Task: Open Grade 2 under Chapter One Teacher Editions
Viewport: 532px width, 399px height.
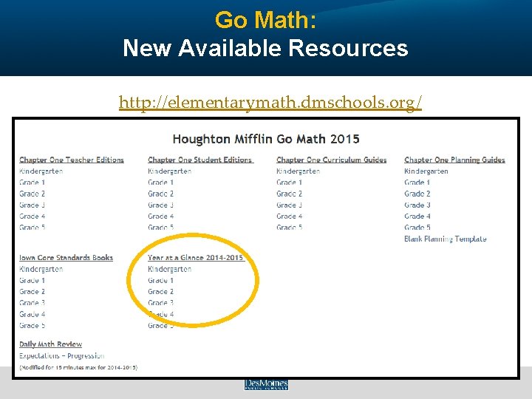Action: 33,194
